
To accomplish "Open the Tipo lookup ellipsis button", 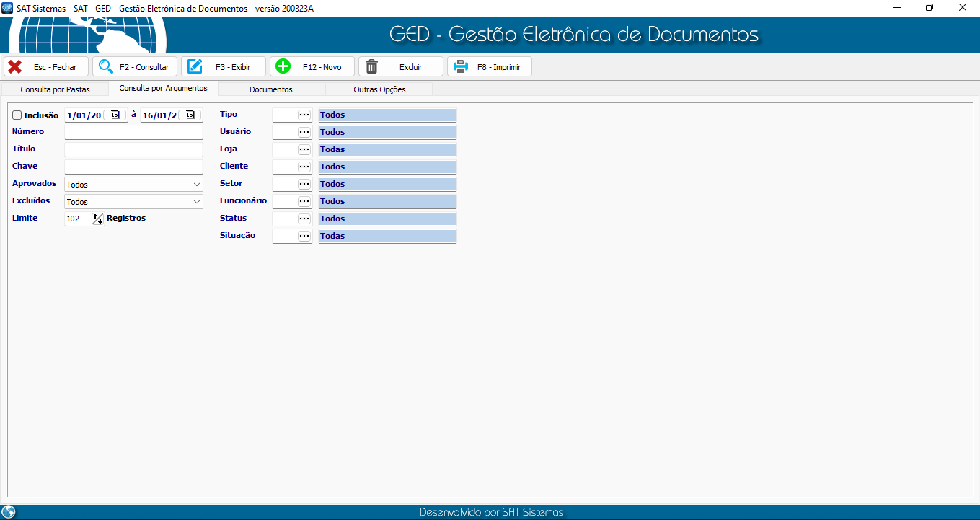I will coord(304,115).
